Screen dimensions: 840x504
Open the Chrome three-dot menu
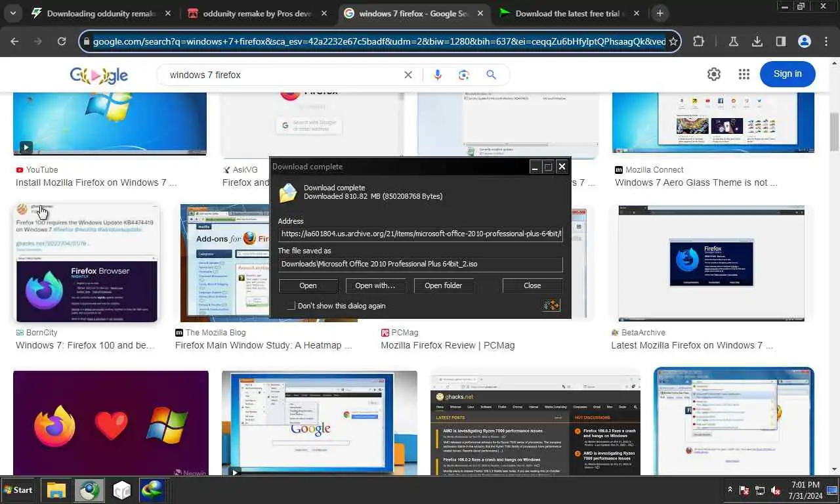[x=826, y=41]
